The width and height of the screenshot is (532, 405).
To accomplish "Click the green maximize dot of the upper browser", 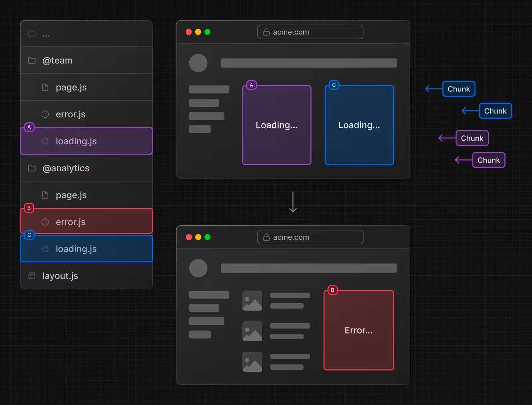I will (x=207, y=32).
